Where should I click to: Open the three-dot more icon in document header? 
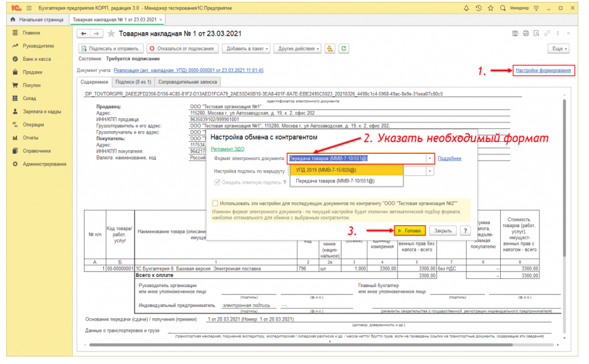pos(558,33)
